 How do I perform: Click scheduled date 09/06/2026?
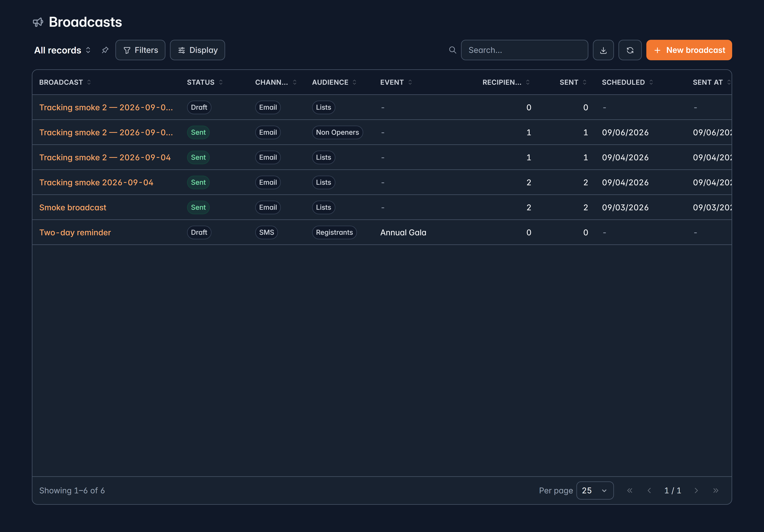click(x=625, y=132)
